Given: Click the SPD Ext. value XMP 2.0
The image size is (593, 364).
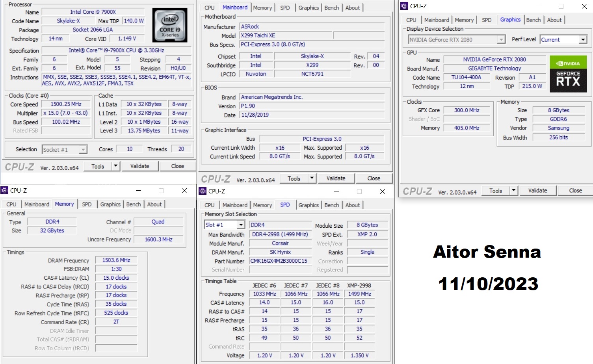Looking at the screenshot, I should [x=367, y=234].
